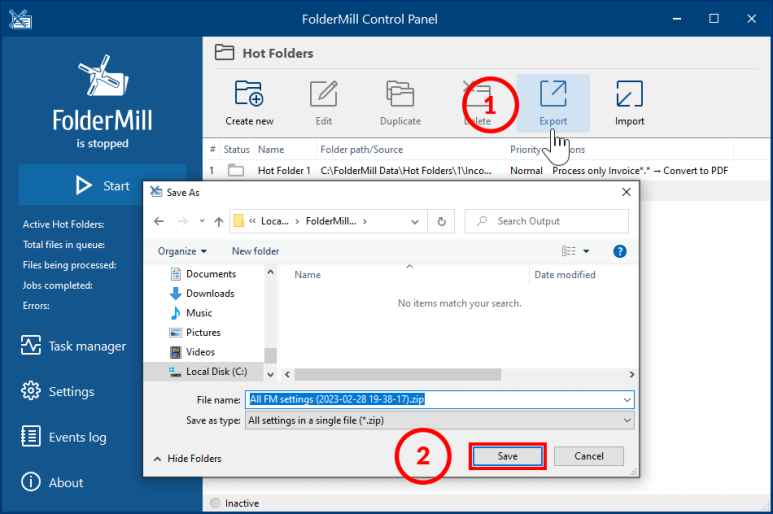This screenshot has height=514, width=773.
Task: Cancel the Save As dialog
Action: pos(588,456)
